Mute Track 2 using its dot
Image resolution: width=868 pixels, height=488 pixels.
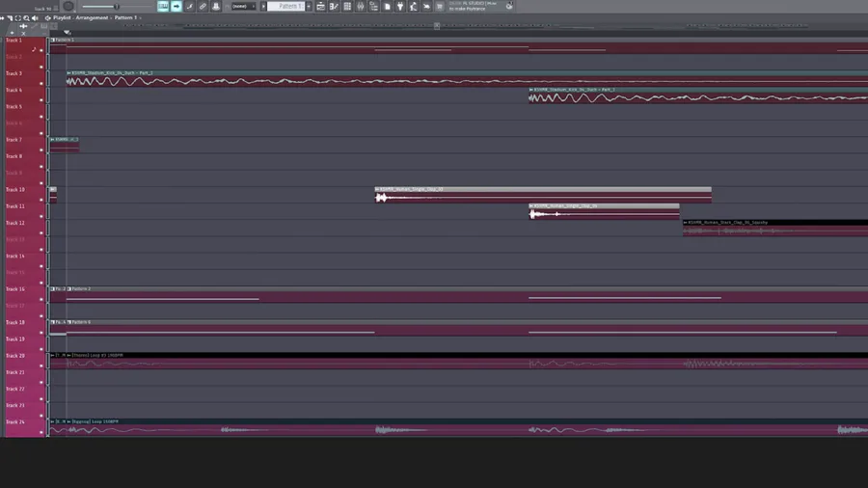tap(41, 67)
